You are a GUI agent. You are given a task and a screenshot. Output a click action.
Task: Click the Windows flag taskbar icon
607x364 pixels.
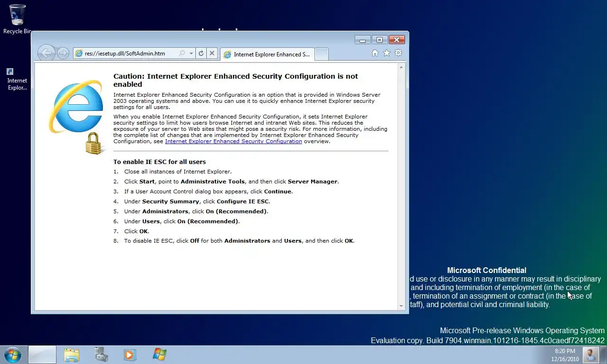coord(159,355)
